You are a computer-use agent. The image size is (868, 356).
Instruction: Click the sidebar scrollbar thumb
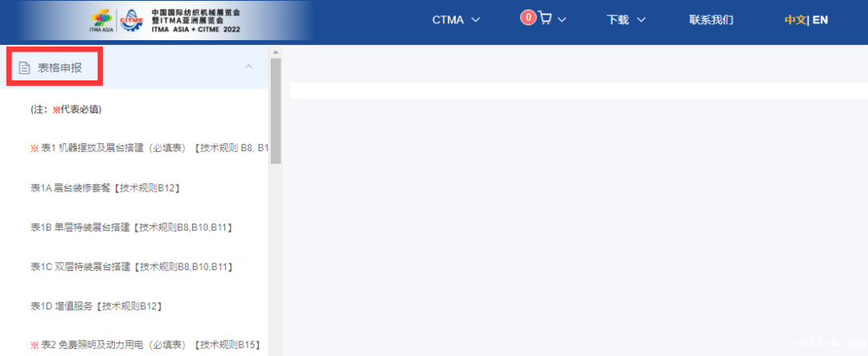(275, 111)
